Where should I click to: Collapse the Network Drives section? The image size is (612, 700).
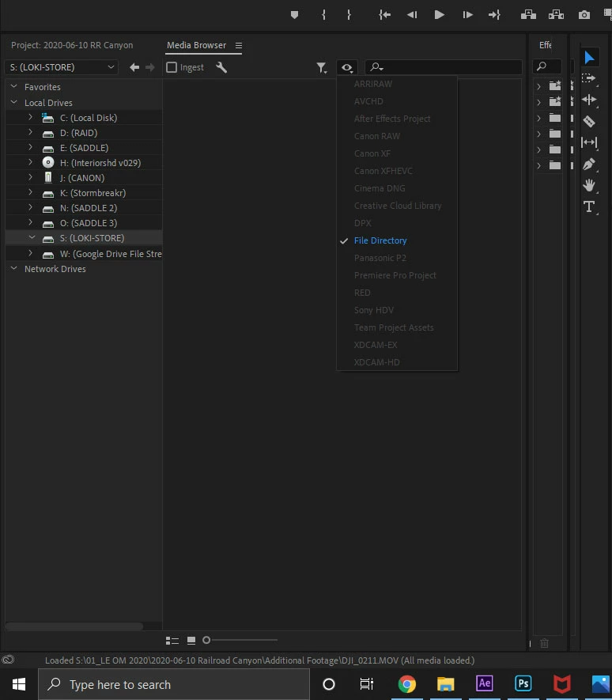[14, 268]
